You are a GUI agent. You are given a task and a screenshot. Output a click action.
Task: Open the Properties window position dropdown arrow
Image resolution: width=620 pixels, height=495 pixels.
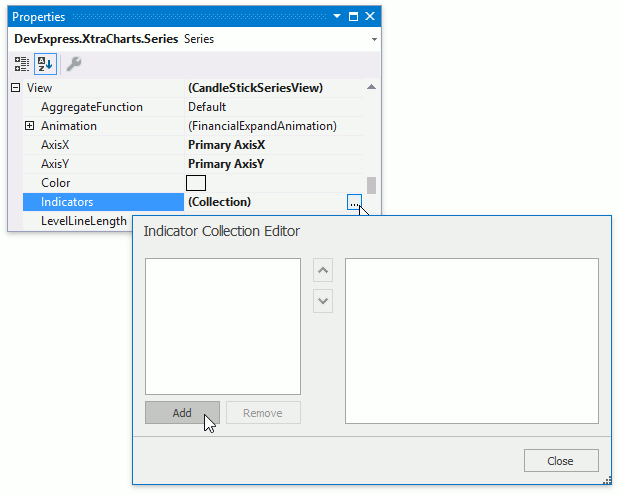[337, 16]
